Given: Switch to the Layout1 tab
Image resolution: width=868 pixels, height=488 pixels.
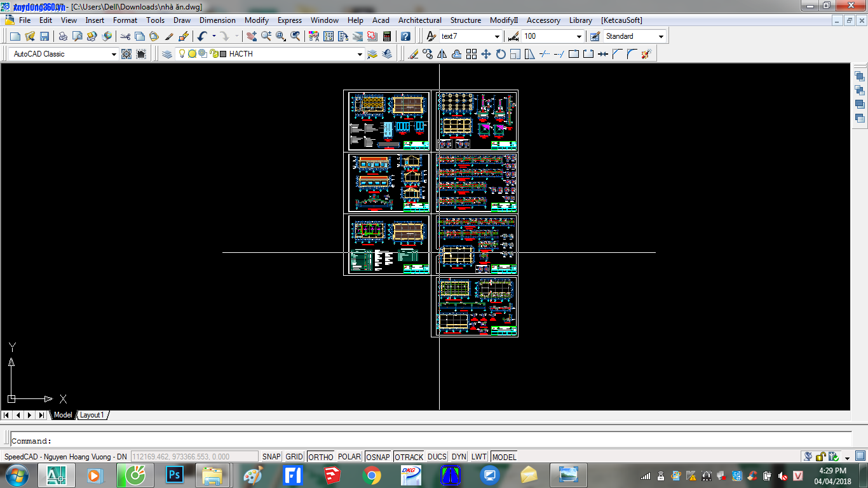Looking at the screenshot, I should [92, 415].
